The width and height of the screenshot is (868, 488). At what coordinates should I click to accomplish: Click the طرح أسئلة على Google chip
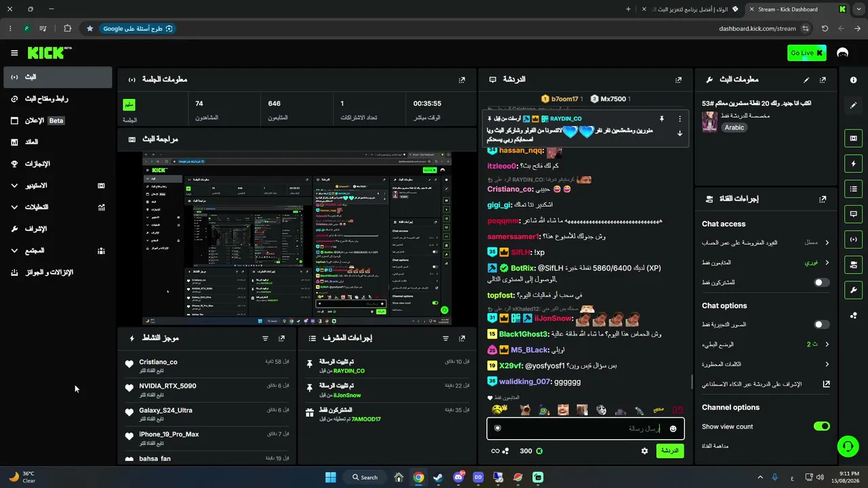(x=138, y=28)
